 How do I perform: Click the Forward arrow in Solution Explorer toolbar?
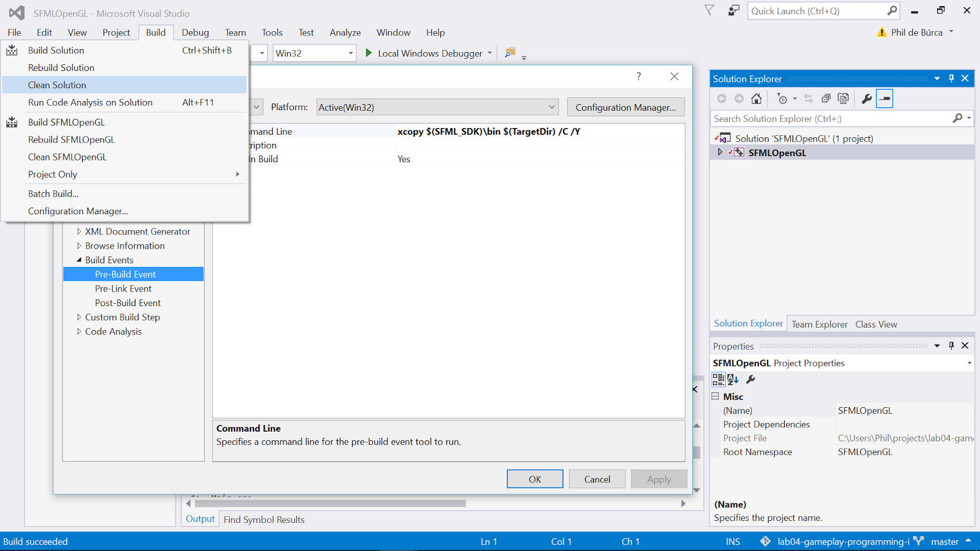coord(739,99)
